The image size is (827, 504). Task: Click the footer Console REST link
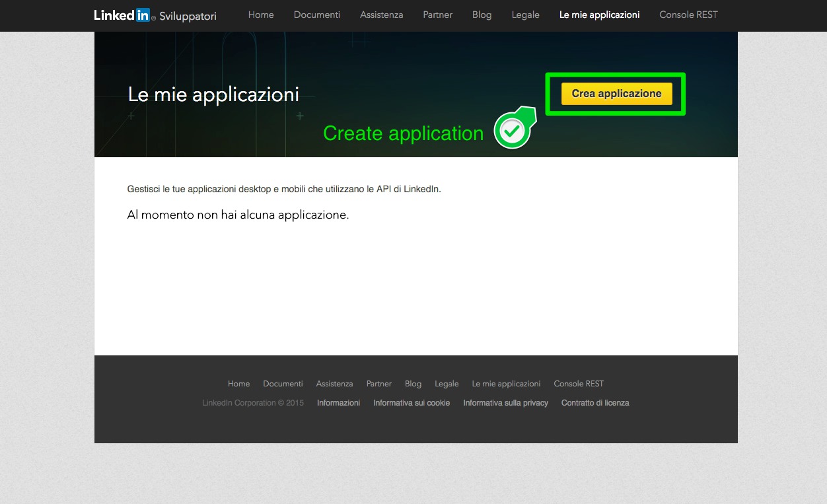coord(579,384)
